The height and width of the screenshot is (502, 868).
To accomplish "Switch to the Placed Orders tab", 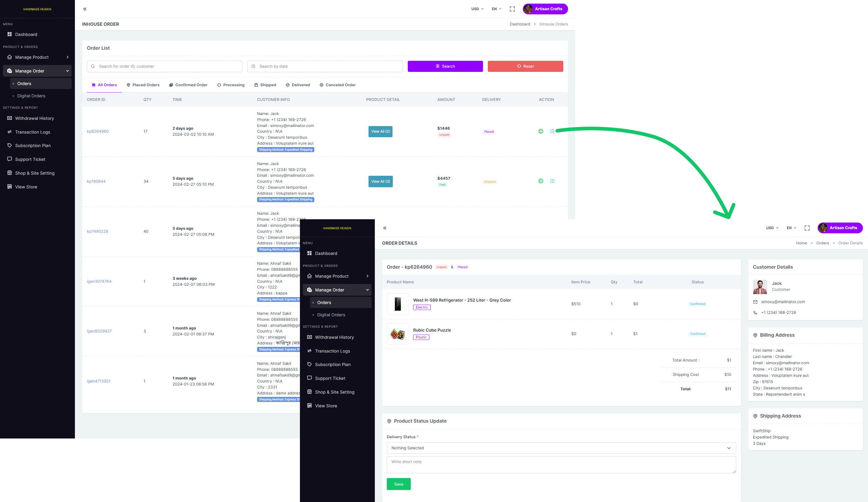I will click(143, 85).
